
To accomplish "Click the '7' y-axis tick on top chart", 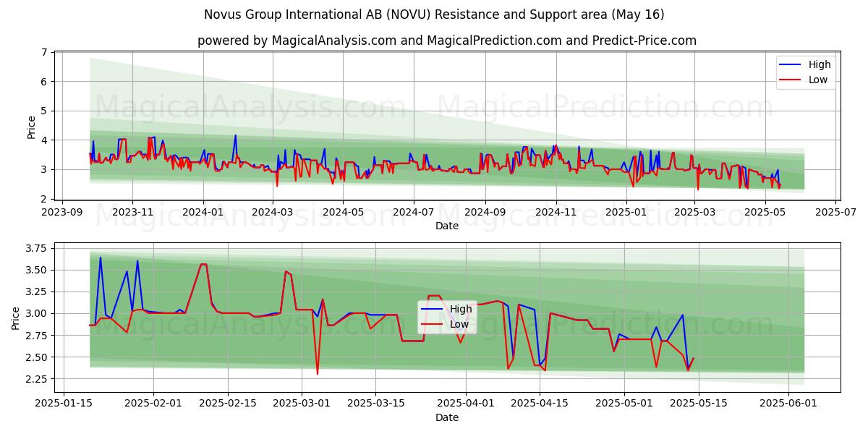I will tap(44, 53).
